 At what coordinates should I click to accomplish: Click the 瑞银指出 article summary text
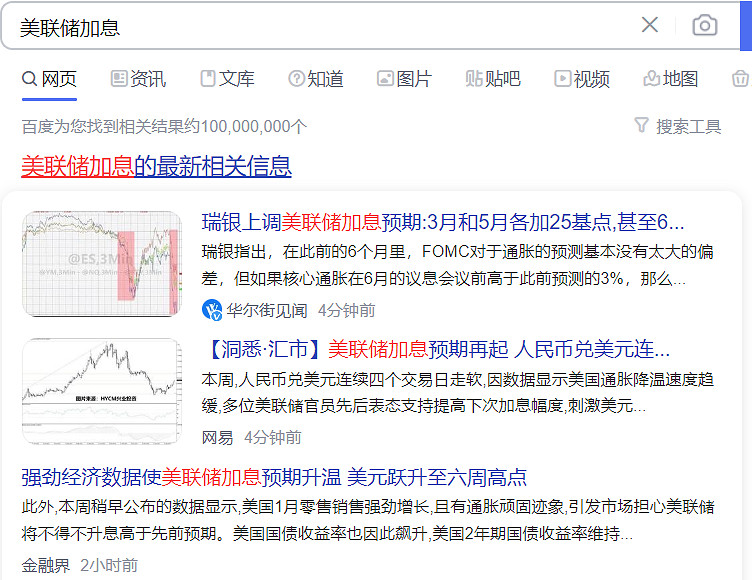coord(458,265)
